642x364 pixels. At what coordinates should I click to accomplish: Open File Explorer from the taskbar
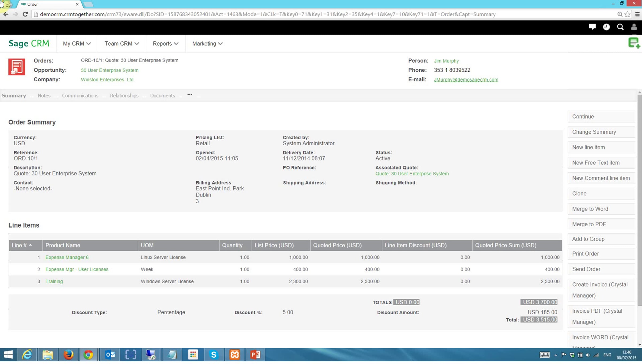(48, 355)
